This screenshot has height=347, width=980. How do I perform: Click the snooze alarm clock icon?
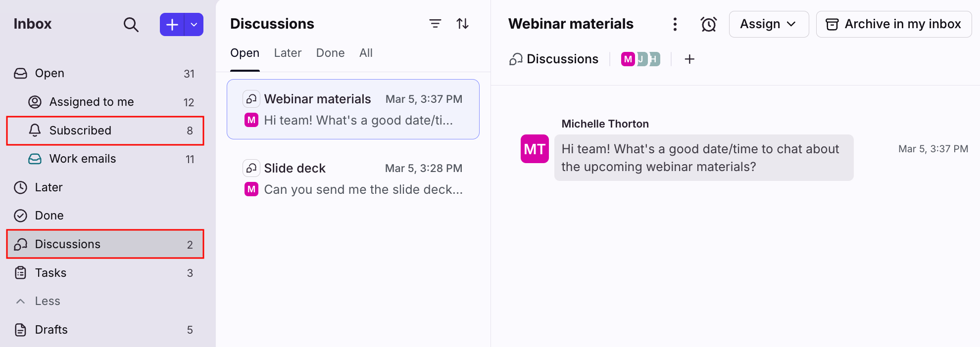(x=708, y=24)
